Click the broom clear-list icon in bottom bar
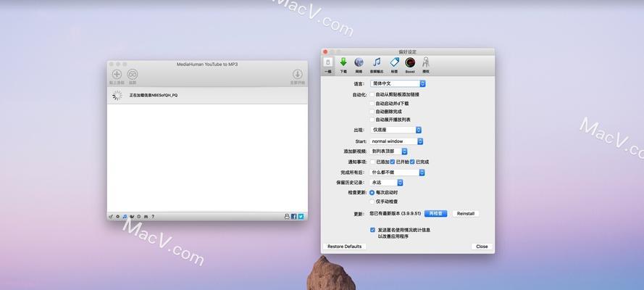The image size is (644, 290). (111, 217)
